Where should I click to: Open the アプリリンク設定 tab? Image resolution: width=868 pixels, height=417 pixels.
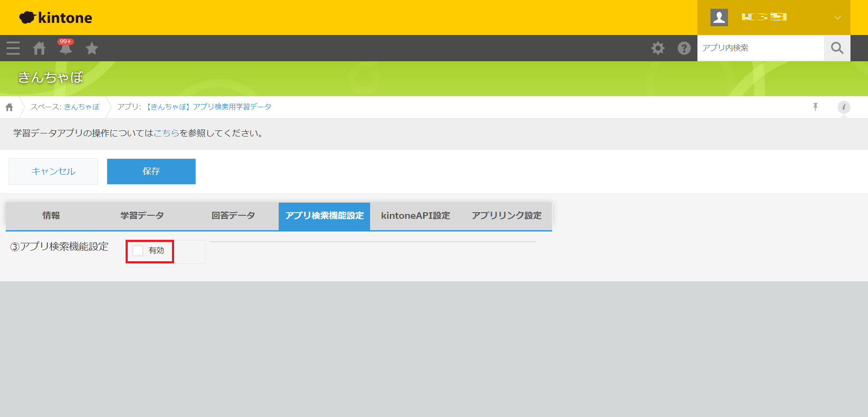506,216
